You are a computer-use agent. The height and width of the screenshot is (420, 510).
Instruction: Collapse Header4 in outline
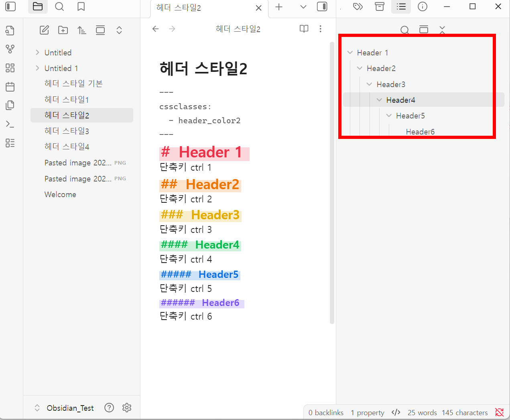tap(379, 100)
